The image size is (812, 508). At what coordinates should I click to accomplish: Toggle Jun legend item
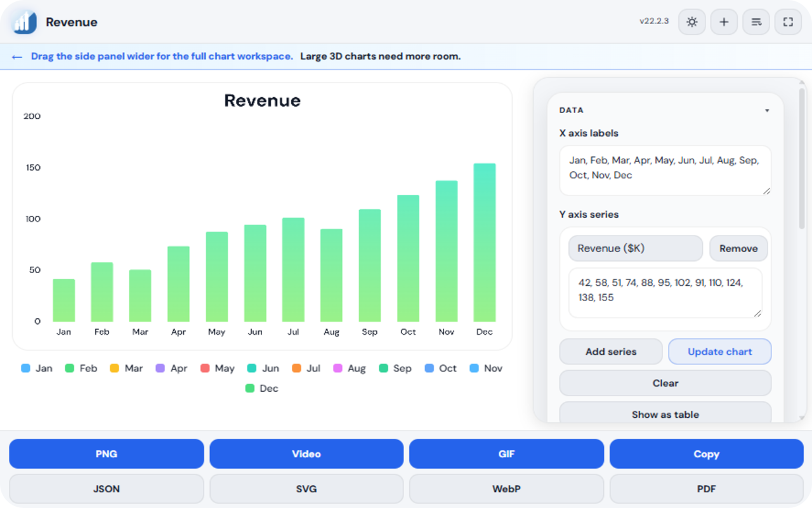click(x=263, y=368)
